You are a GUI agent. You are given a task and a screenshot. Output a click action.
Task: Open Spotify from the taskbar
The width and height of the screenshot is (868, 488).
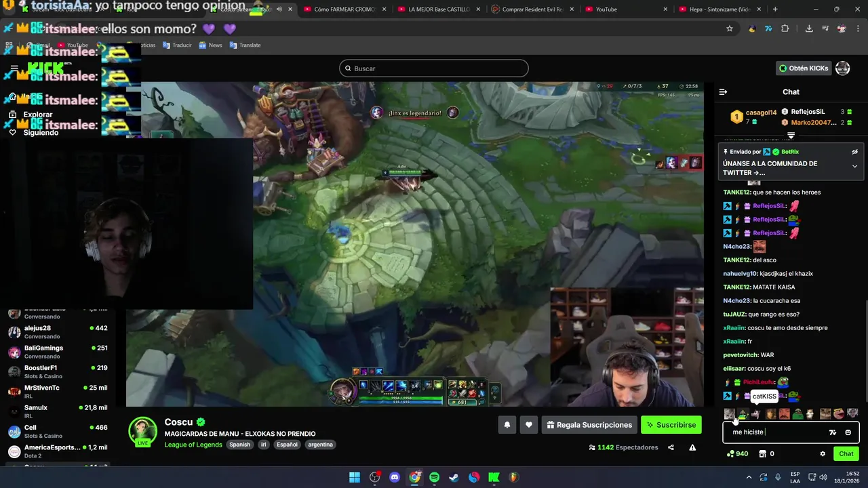pyautogui.click(x=434, y=477)
